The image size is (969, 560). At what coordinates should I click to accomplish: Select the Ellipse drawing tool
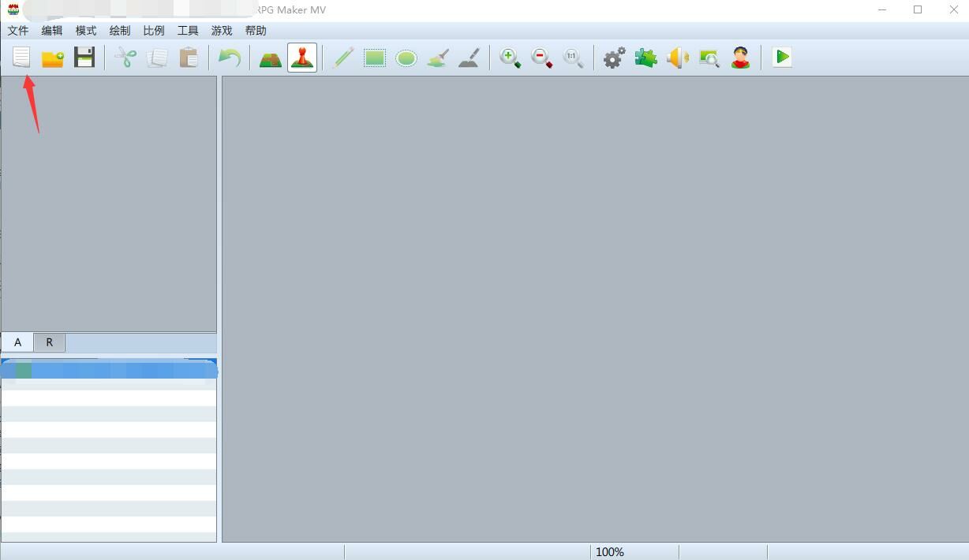[406, 58]
